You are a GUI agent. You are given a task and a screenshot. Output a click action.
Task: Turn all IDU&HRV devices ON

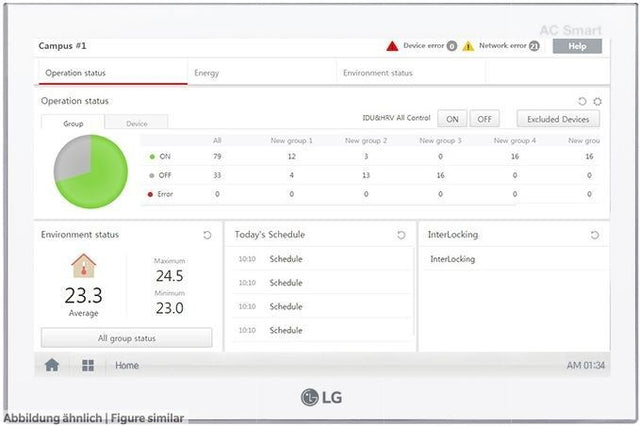coord(452,119)
